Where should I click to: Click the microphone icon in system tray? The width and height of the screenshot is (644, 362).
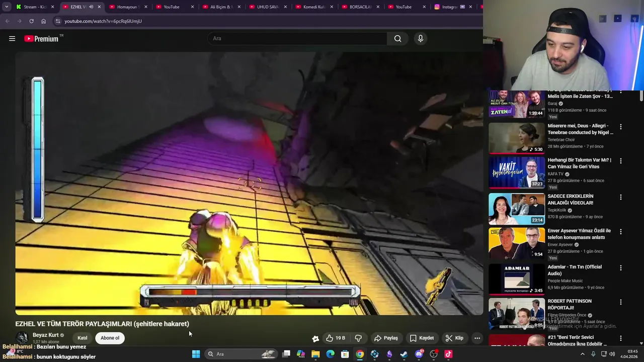[593, 354]
